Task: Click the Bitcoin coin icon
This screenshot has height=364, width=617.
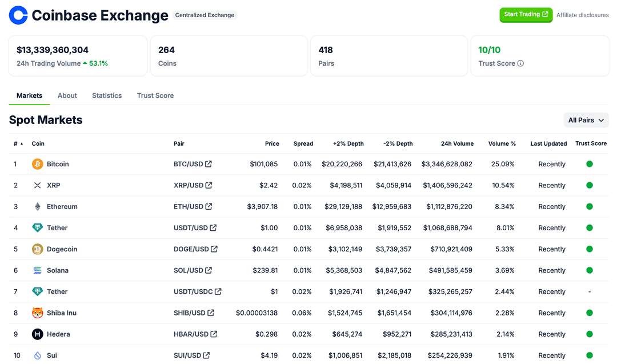Action: 37,164
